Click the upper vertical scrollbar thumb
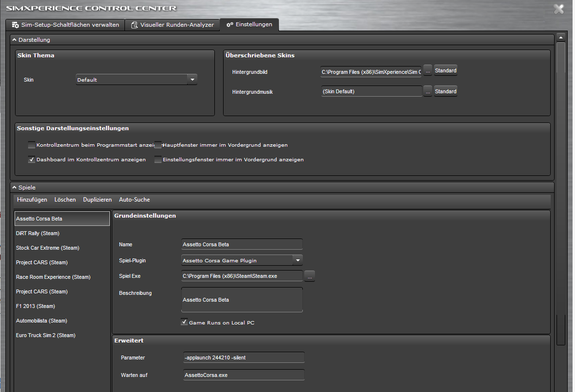The image size is (575, 392). [561, 57]
